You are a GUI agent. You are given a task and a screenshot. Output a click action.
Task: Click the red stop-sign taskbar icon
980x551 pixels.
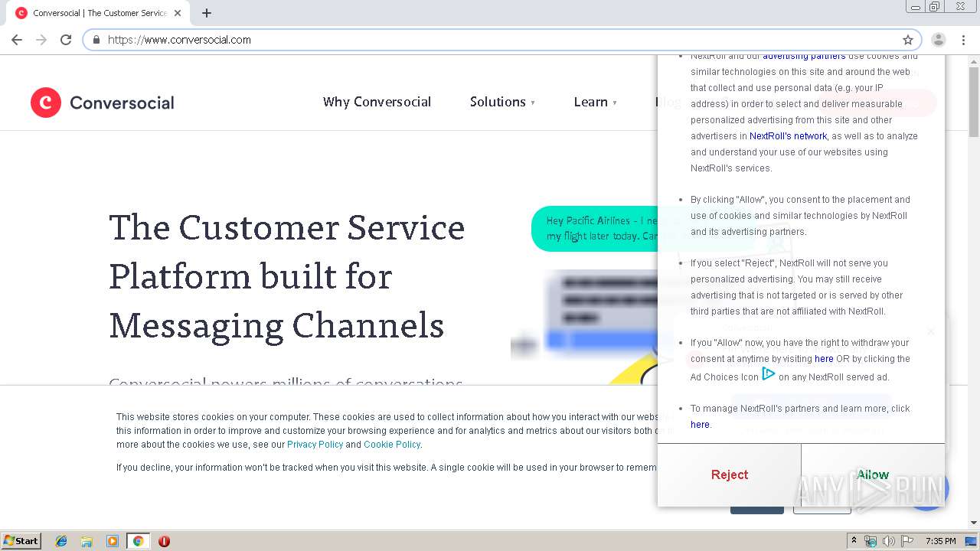pos(164,541)
